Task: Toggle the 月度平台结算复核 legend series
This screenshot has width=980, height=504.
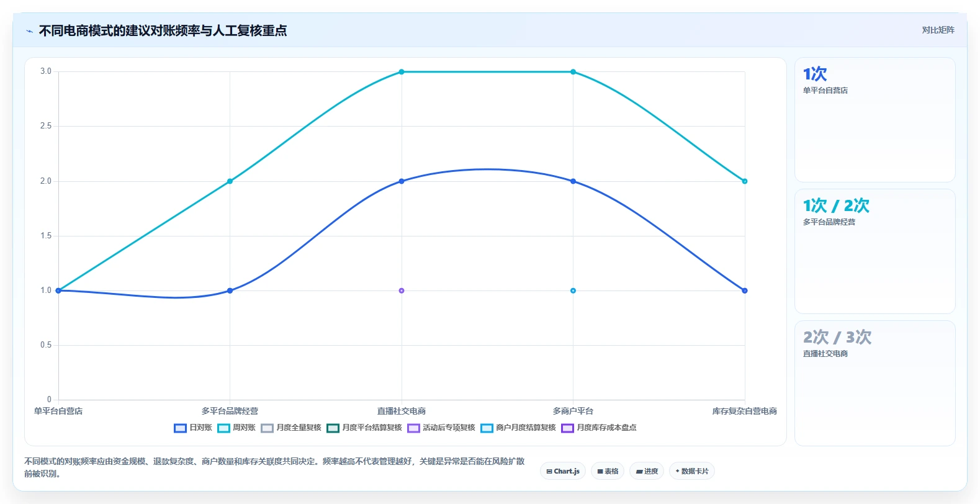Action: (364, 428)
